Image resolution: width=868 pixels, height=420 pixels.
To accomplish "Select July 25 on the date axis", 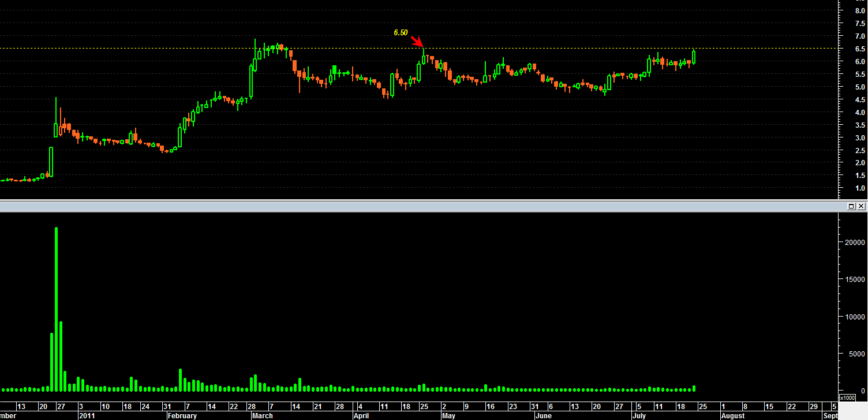I will (703, 406).
